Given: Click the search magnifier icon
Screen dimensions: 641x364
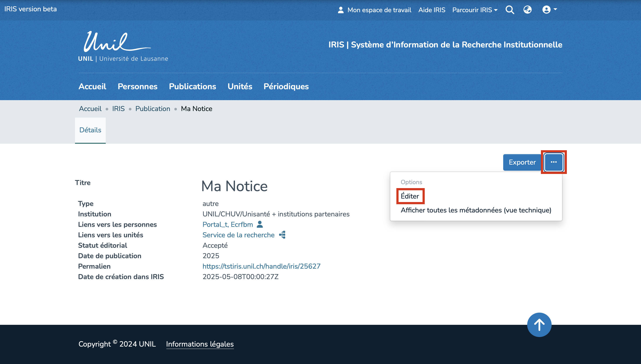Looking at the screenshot, I should click(x=510, y=10).
